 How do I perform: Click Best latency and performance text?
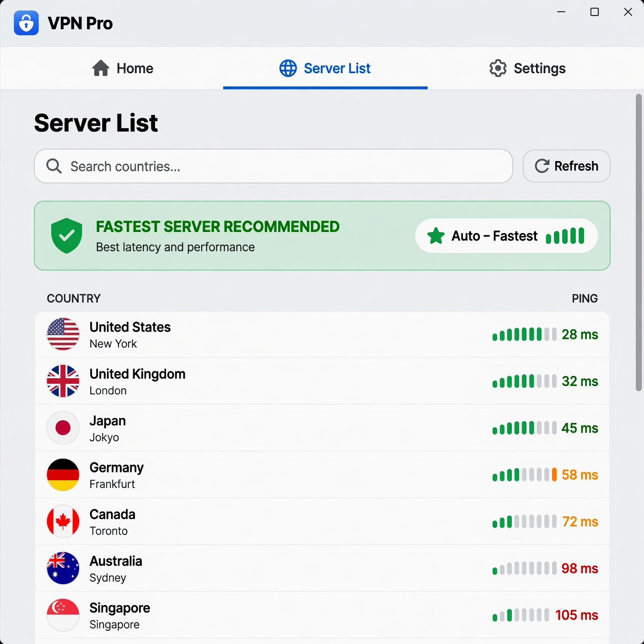pos(175,247)
